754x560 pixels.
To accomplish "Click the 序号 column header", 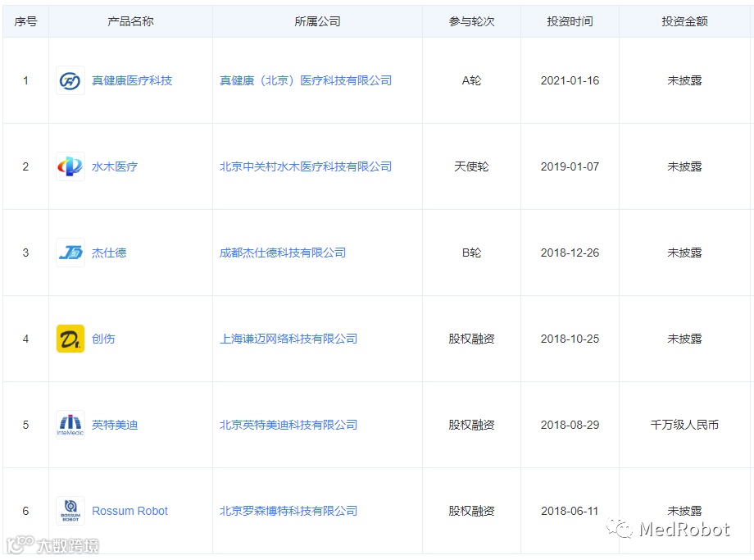I will (25, 21).
